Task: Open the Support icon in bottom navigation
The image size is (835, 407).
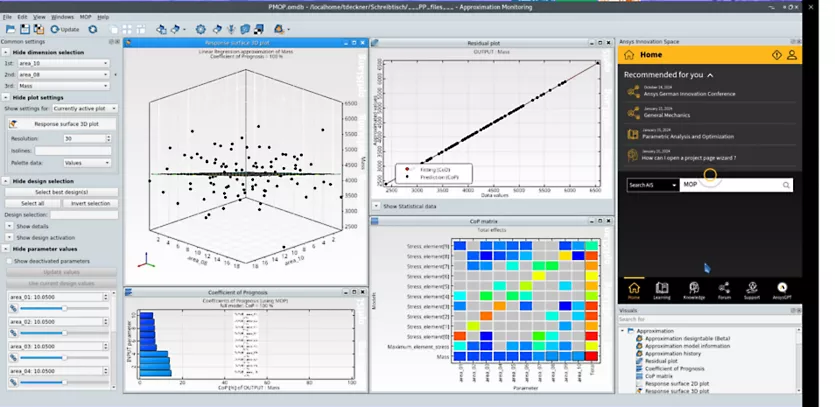Action: (751, 290)
